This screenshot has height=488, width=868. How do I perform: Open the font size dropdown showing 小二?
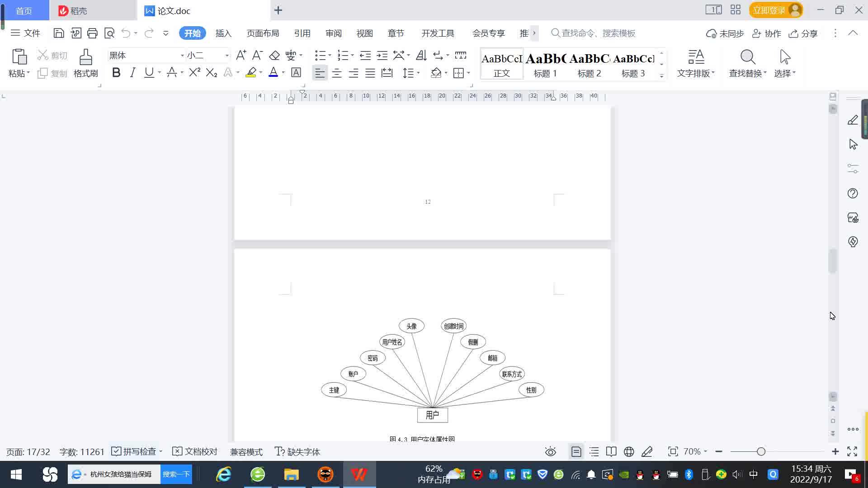227,56
